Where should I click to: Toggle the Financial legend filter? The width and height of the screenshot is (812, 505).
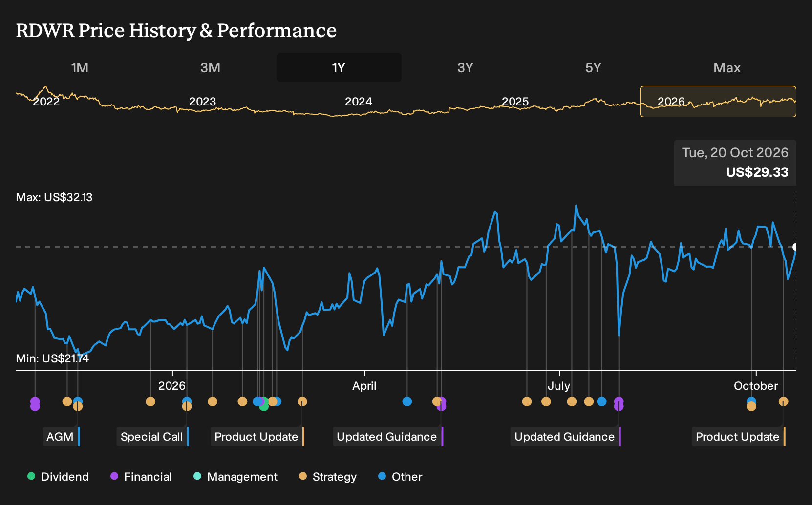[141, 477]
